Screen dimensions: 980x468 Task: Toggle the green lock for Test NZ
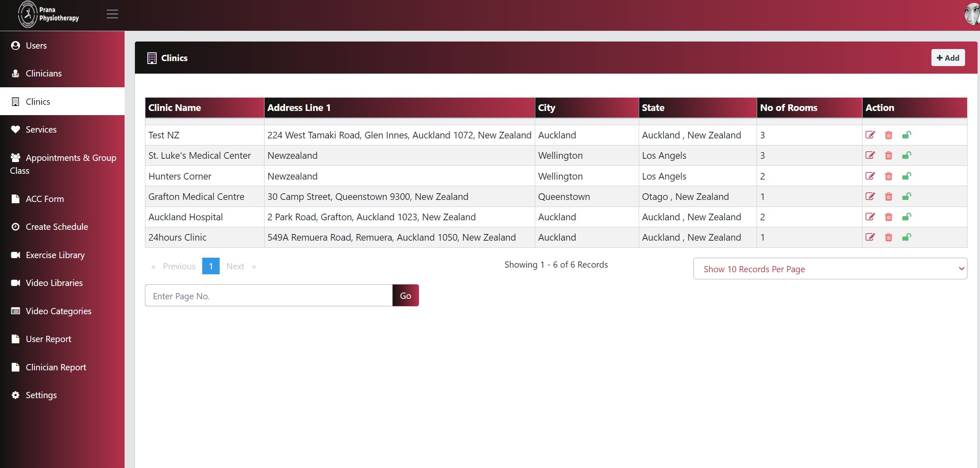(906, 135)
